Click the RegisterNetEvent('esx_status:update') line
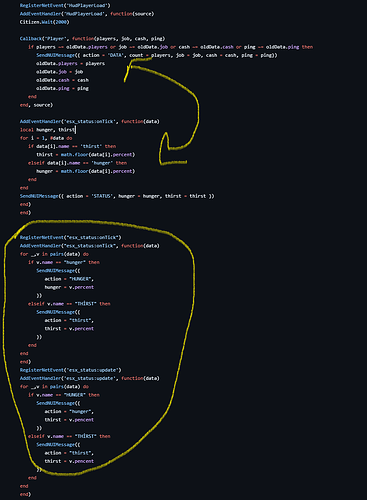This screenshot has height=500, width=367. coord(70,370)
